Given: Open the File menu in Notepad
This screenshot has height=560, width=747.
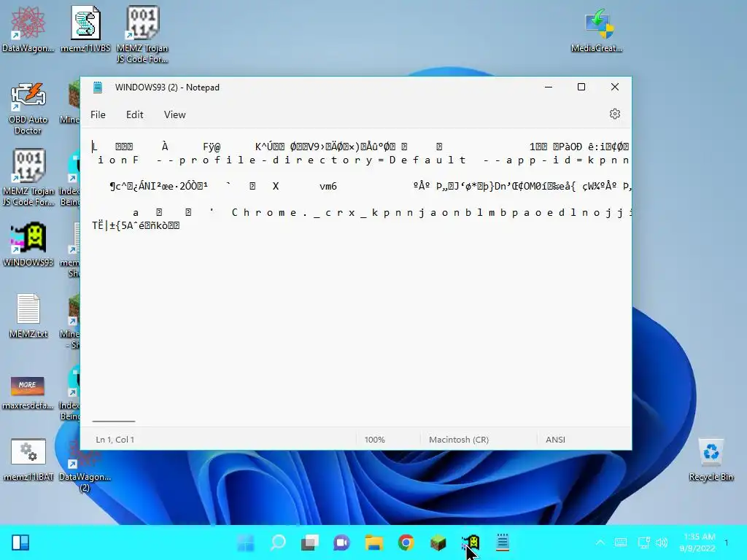Looking at the screenshot, I should coord(98,114).
